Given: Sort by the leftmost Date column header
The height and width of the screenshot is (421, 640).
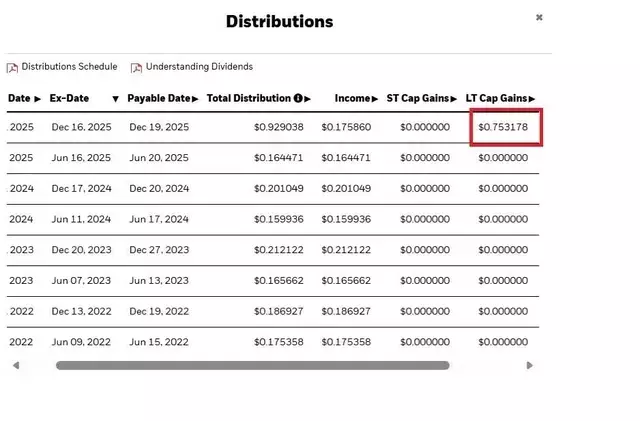Looking at the screenshot, I should click(x=24, y=99).
